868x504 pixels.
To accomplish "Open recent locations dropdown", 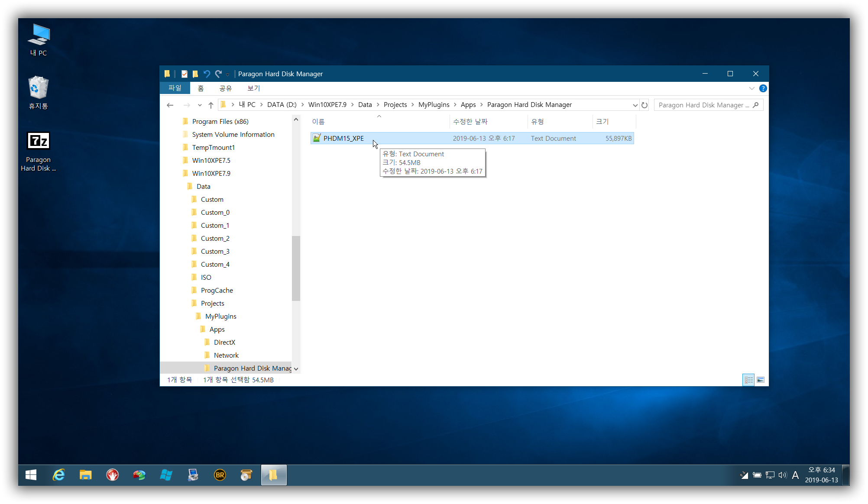I will click(200, 105).
